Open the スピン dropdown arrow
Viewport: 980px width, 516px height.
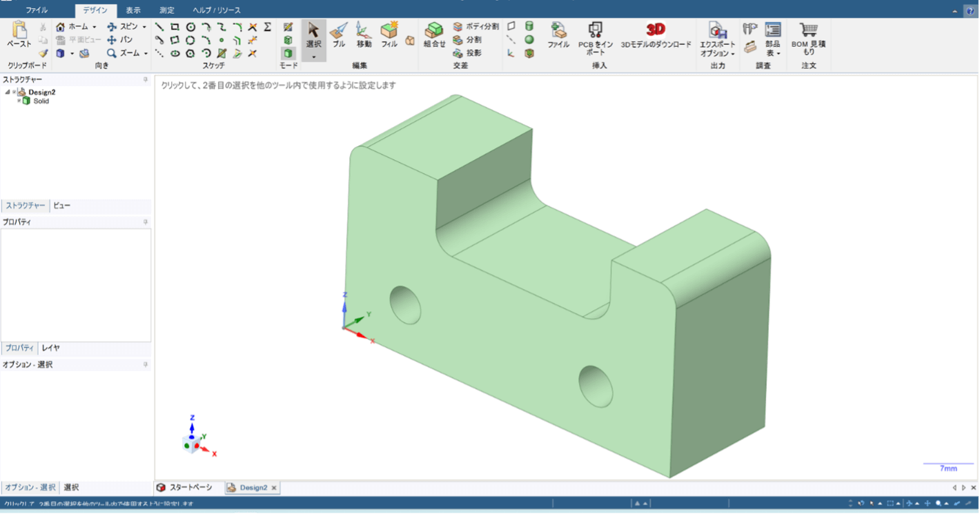coord(144,28)
